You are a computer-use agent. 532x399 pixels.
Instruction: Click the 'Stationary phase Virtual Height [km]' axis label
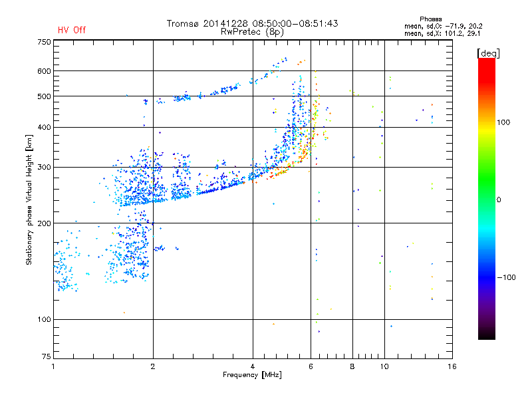29,199
